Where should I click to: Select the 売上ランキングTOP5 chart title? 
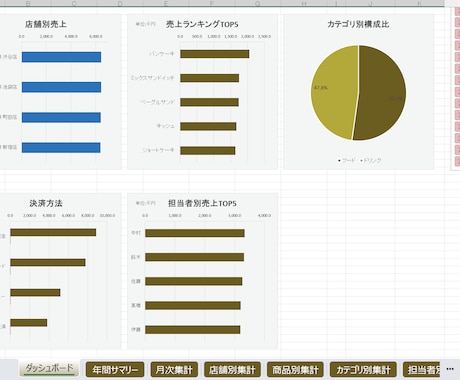[202, 24]
